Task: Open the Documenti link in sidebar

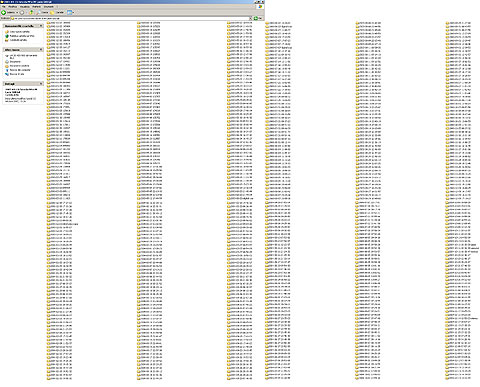Action: 15,62
